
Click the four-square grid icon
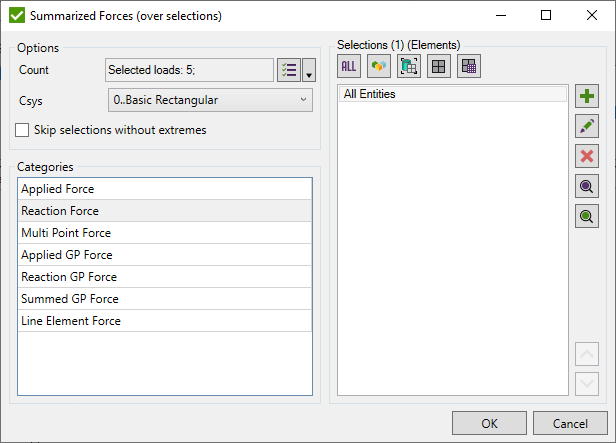438,66
